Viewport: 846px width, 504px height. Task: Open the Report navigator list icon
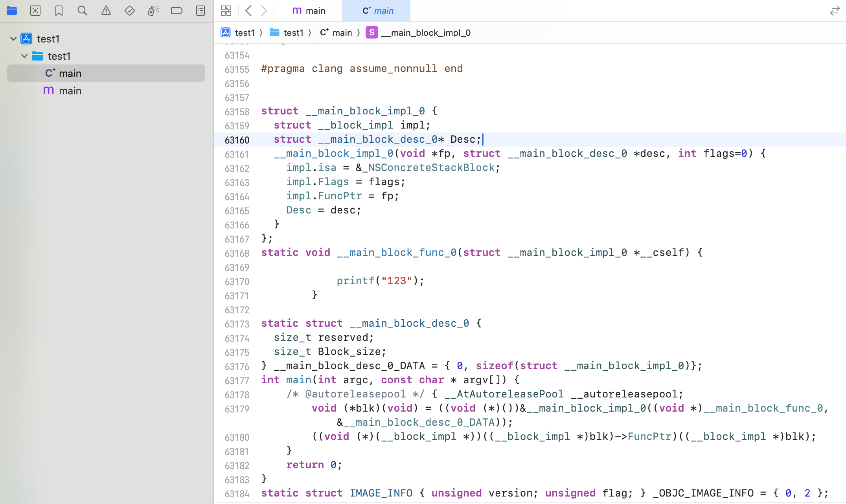200,11
